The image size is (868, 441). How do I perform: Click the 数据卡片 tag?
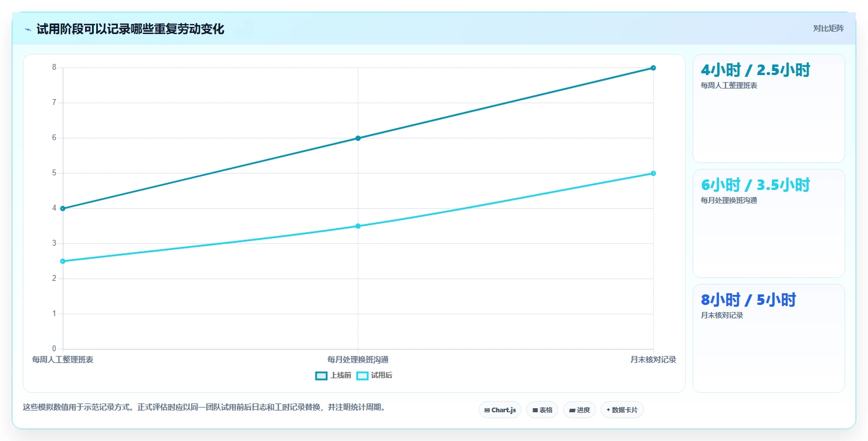(622, 410)
